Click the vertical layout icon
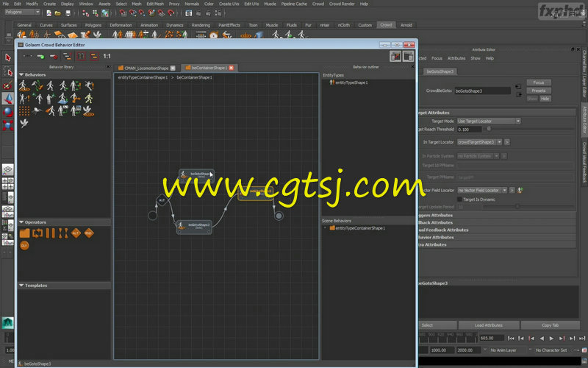588x368 pixels. 81,57
